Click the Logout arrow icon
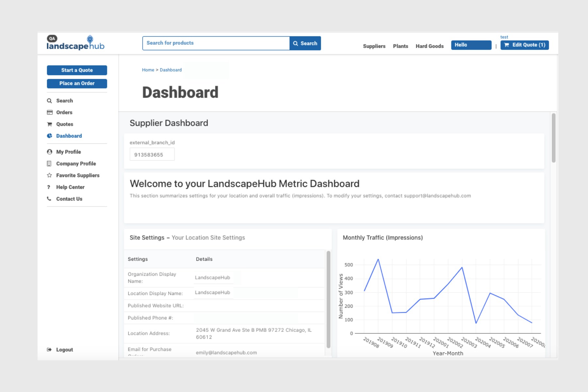Viewport: 588px width, 392px height. tap(49, 350)
